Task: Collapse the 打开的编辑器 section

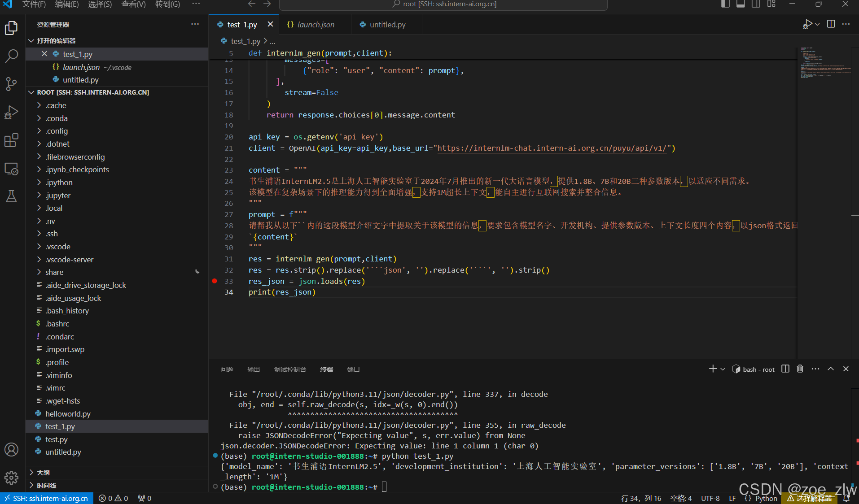Action: tap(117, 41)
